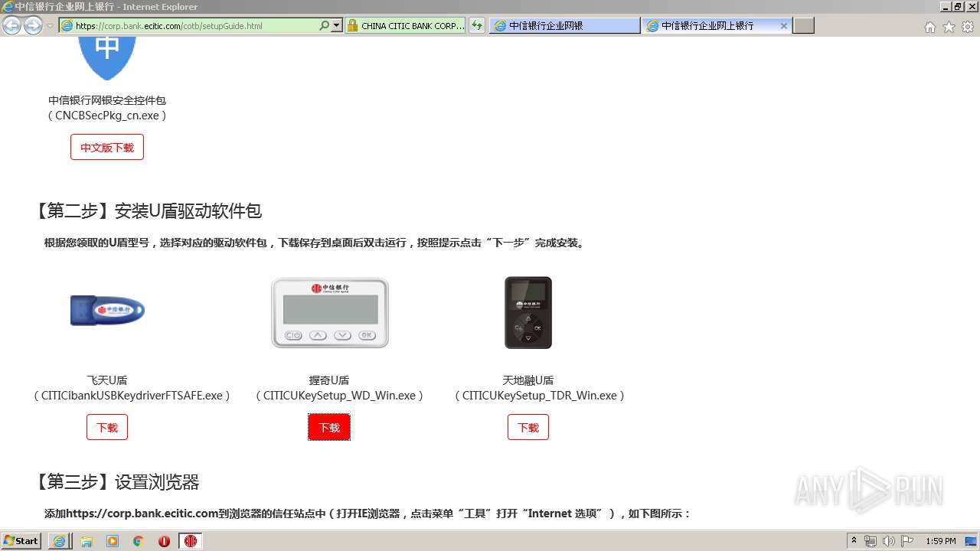This screenshot has height=551, width=980.
Task: Restore the Internet Explorer window size
Action: coord(959,6)
